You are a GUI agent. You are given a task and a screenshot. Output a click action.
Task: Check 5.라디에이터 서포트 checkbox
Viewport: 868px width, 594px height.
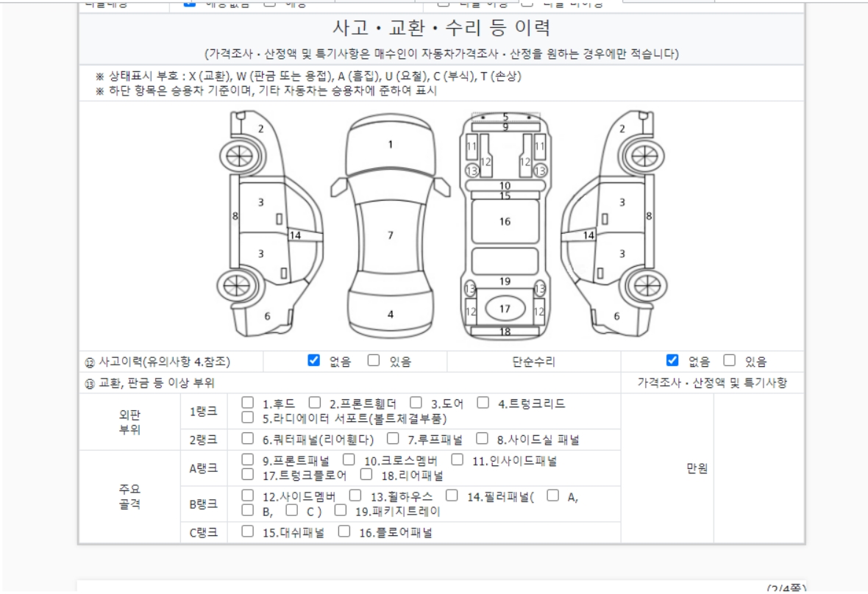(x=248, y=418)
